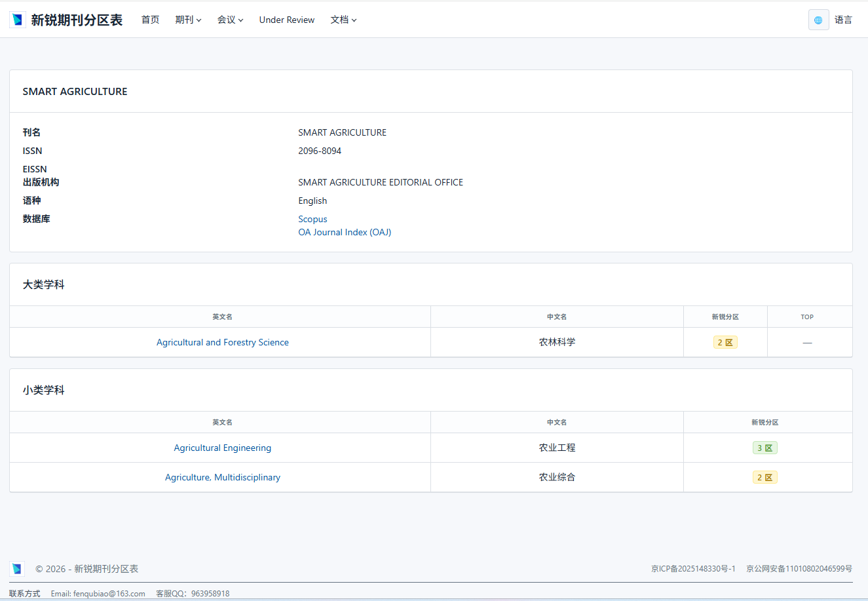868x601 pixels.
Task: Open the Under Review page
Action: point(286,20)
